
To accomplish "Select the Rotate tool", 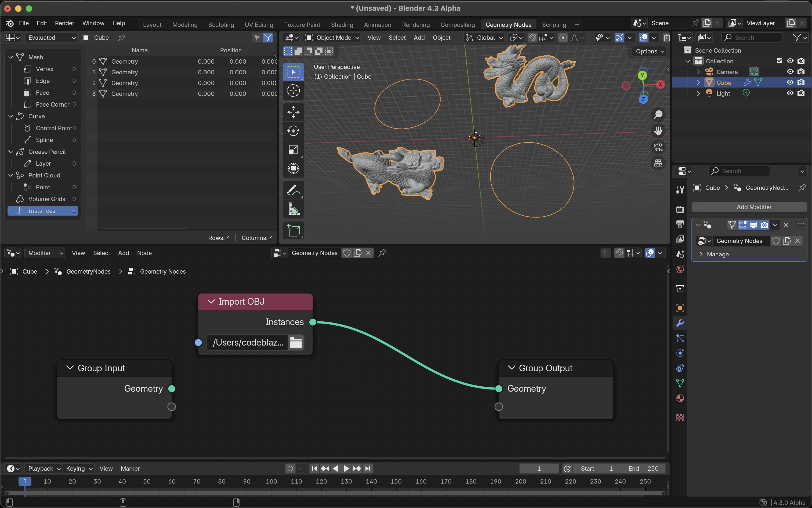I will (293, 131).
